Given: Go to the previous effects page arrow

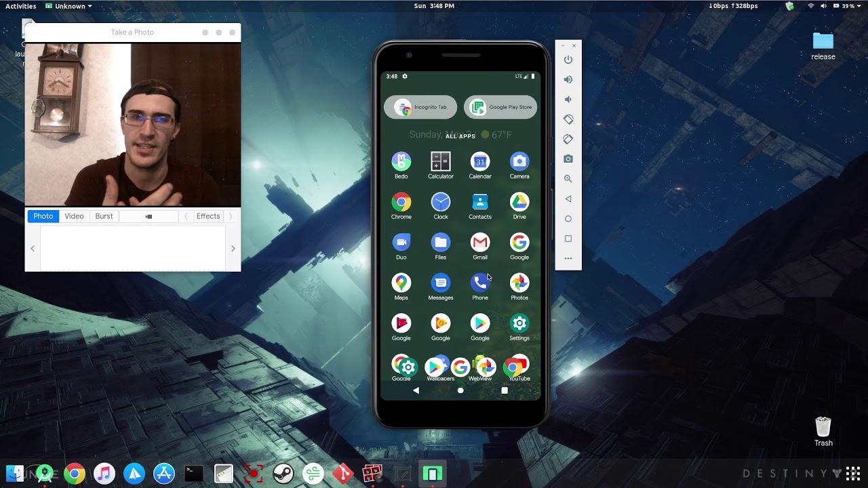Looking at the screenshot, I should pos(186,216).
